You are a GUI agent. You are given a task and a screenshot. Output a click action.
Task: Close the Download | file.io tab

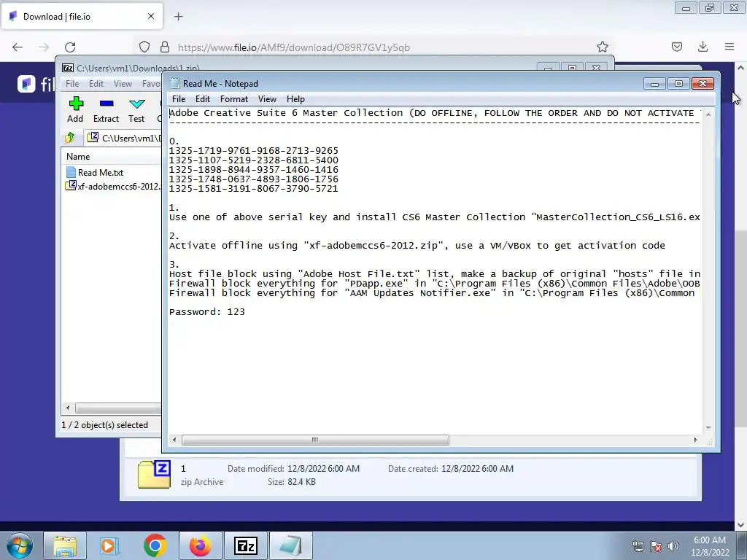(x=151, y=16)
